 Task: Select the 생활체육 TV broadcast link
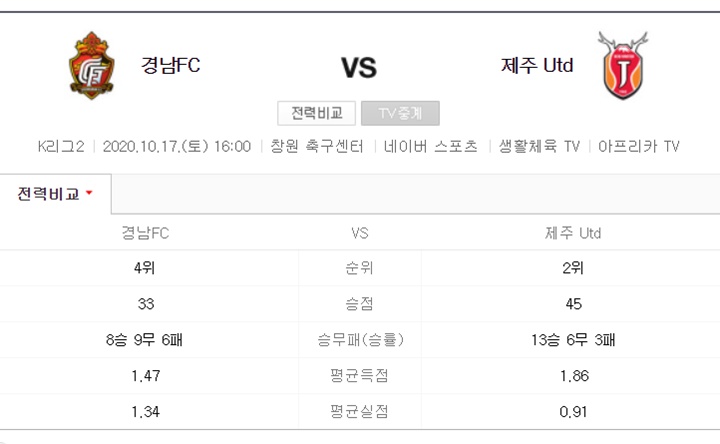click(539, 146)
